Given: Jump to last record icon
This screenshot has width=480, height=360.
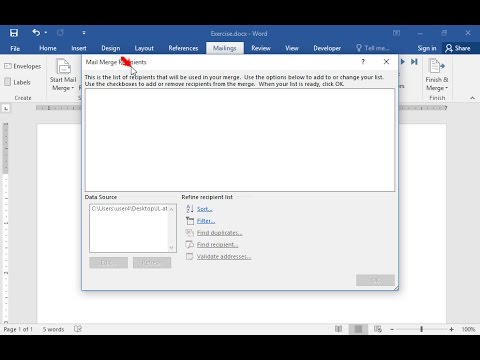Looking at the screenshot, I should tap(414, 62).
